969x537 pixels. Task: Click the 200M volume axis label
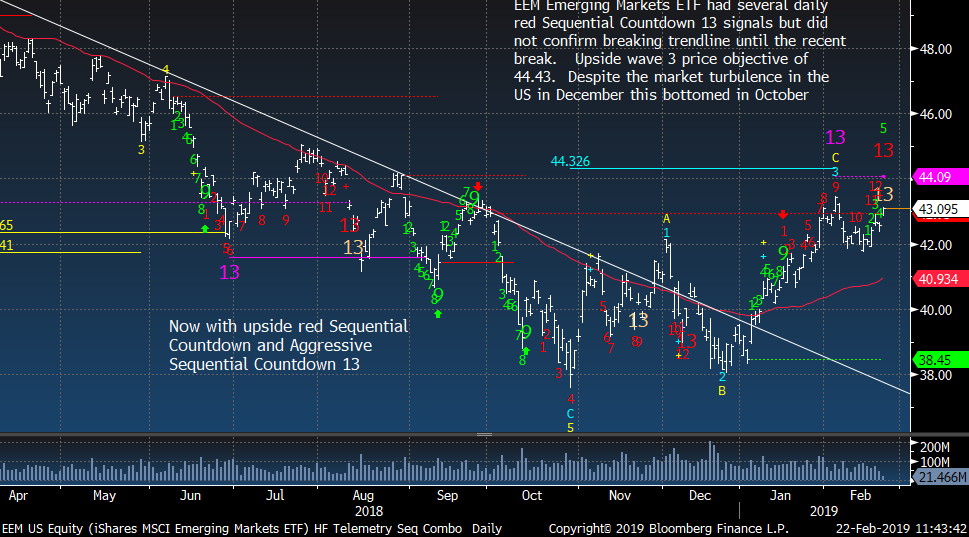pos(935,447)
